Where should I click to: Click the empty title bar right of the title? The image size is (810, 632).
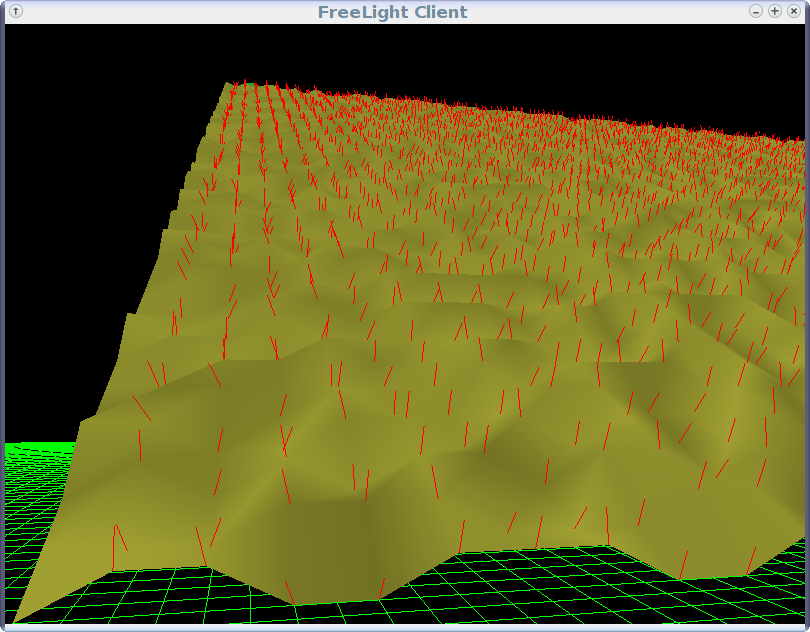600,12
